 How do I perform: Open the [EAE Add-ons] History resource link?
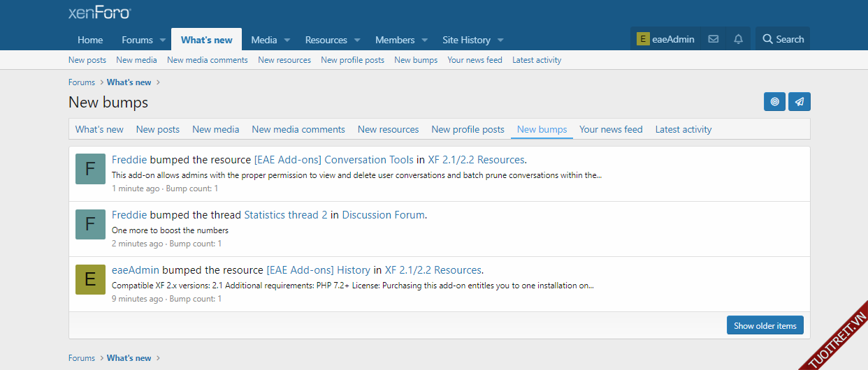tap(318, 270)
